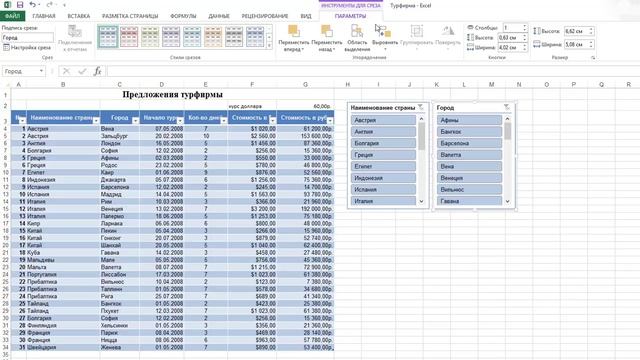
Task: Clear filter icon in Наименование страны slicer
Action: click(x=421, y=107)
